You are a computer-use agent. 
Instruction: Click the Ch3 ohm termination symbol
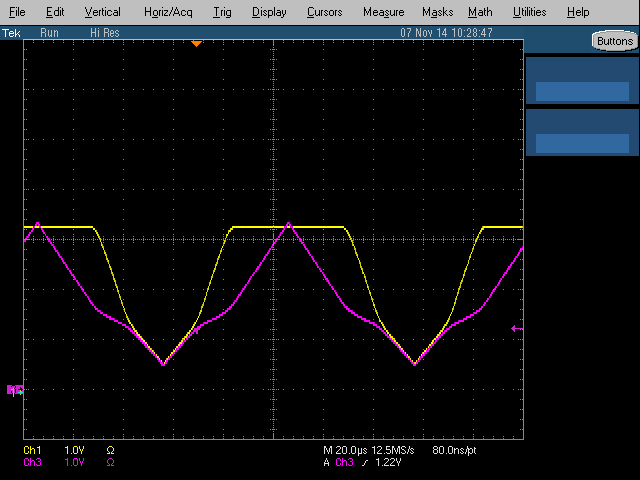(110, 462)
